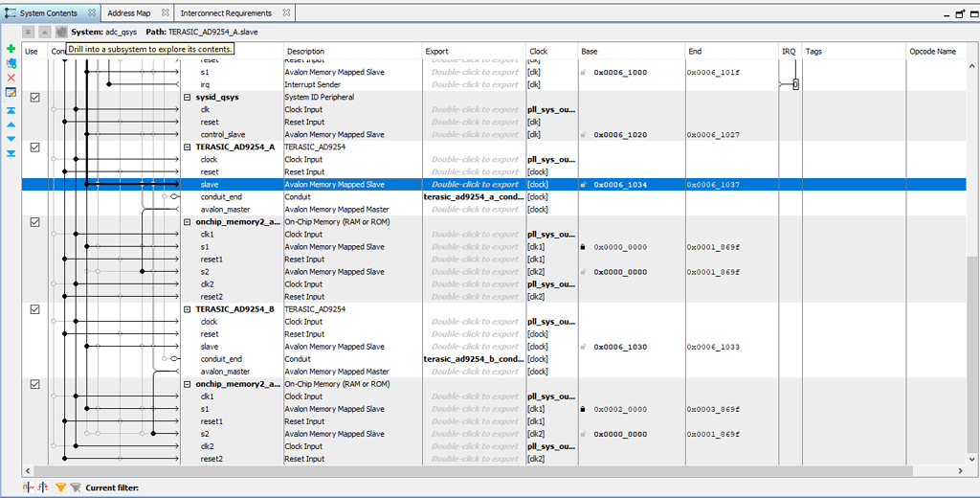
Task: Switch to the Address Map tab
Action: tap(128, 13)
